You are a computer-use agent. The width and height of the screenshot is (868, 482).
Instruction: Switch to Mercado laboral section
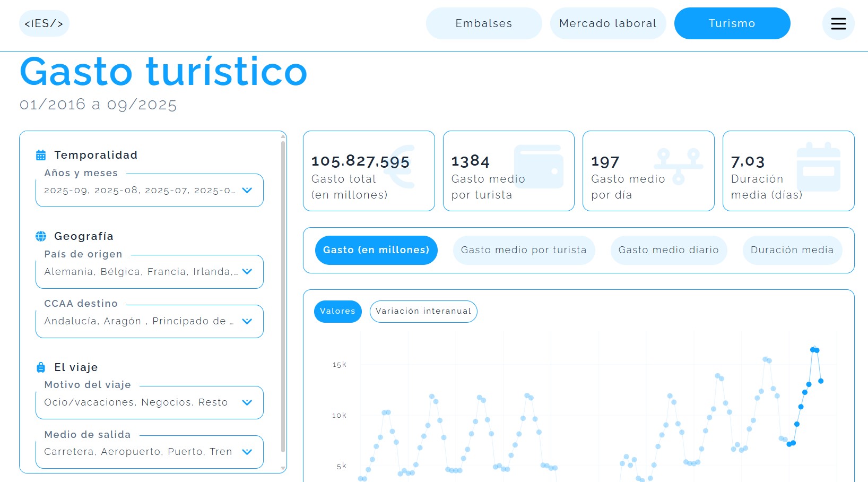[607, 23]
